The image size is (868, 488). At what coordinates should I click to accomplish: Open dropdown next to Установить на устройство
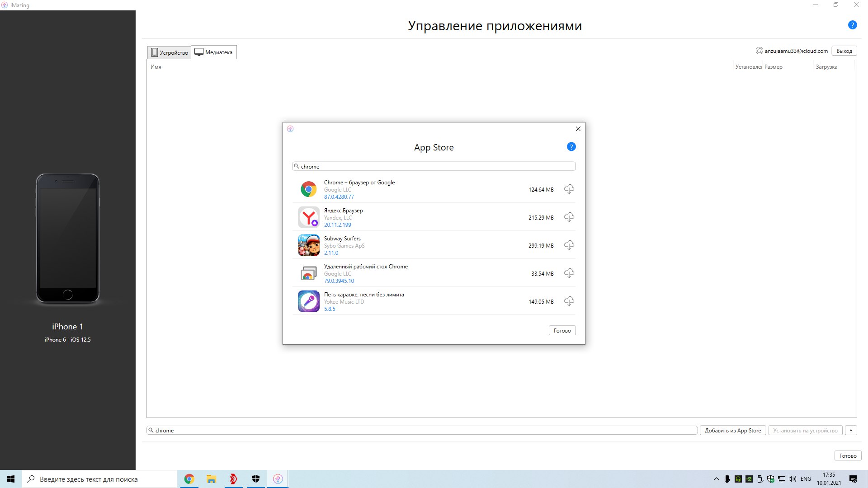[x=851, y=431]
